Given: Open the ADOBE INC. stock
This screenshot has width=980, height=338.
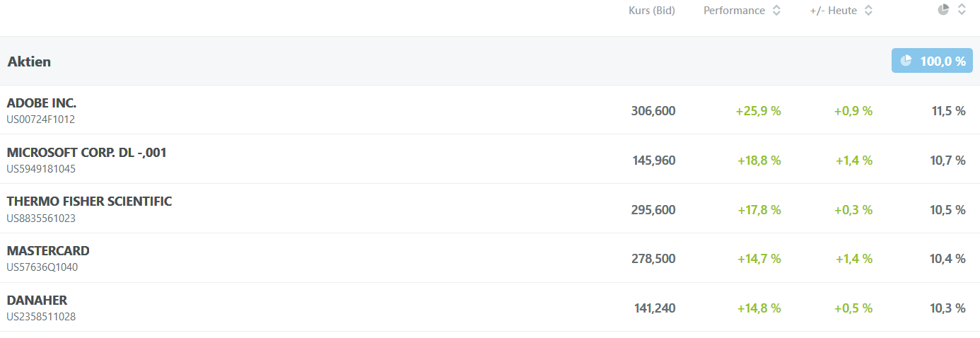Looking at the screenshot, I should [42, 103].
